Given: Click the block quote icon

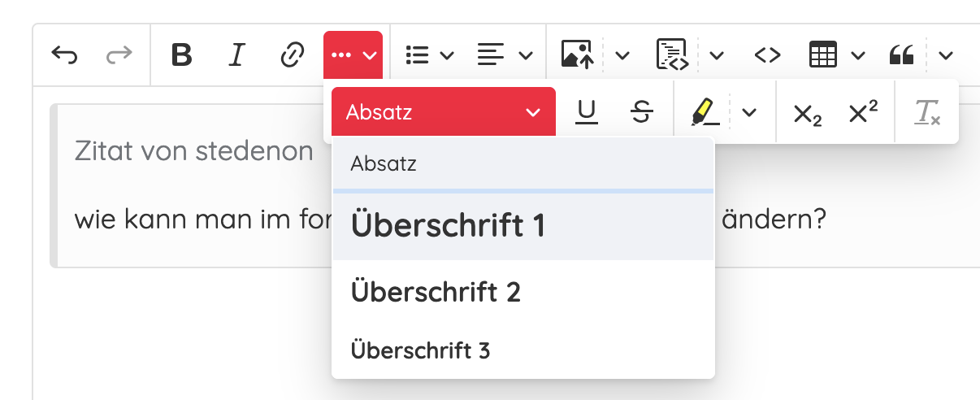Looking at the screenshot, I should coord(902,55).
